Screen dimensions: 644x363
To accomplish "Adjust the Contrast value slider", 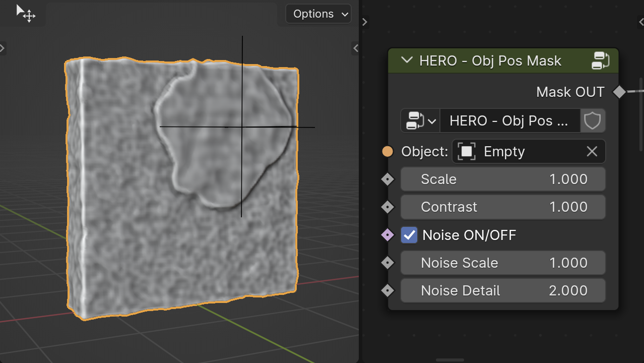I will 503,207.
